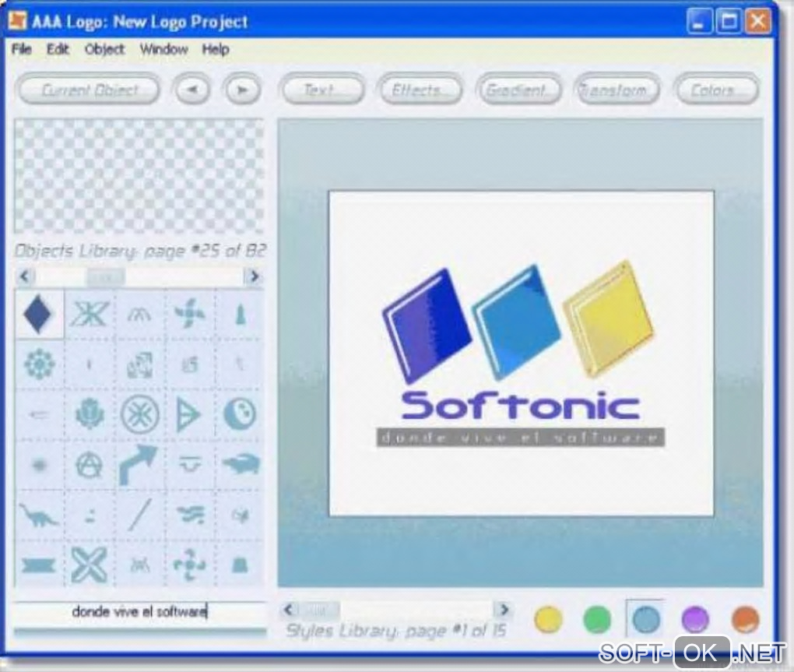
Task: Select the circled asterisk shape object
Action: [x=140, y=413]
